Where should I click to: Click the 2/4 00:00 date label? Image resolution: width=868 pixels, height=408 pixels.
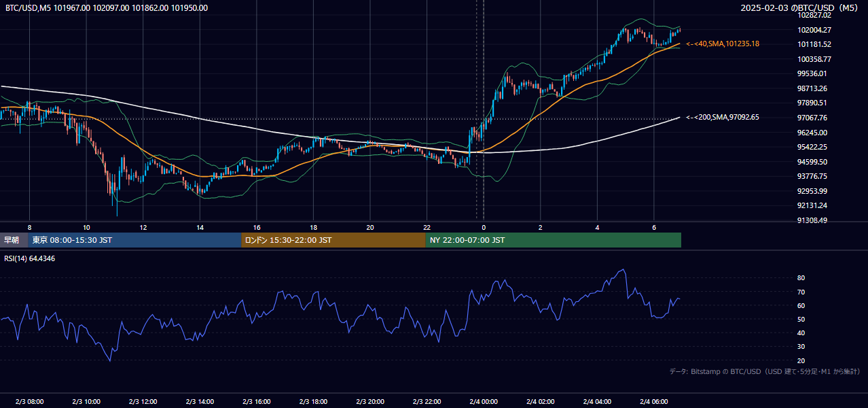[x=483, y=401]
